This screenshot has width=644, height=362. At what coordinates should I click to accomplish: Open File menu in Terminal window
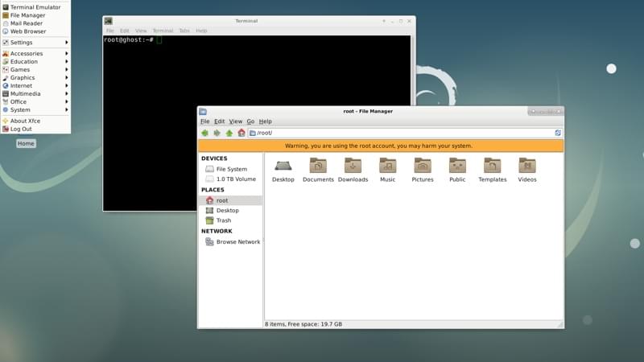pos(110,31)
